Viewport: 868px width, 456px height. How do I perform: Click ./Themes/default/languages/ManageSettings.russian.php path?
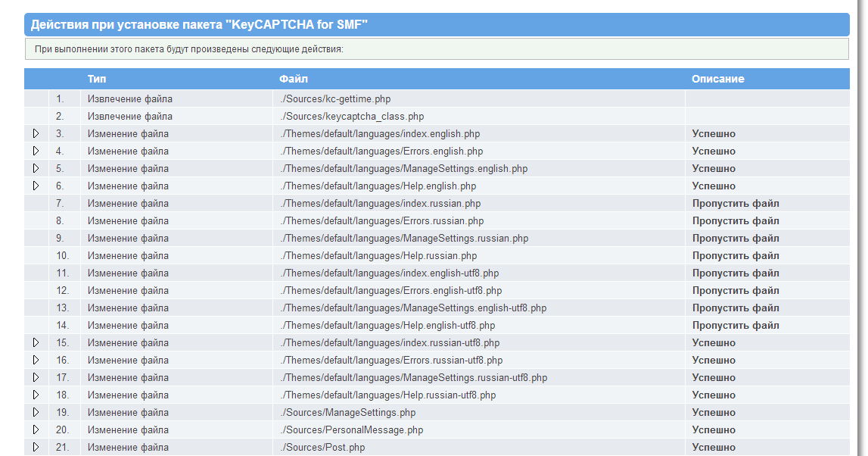coord(404,239)
